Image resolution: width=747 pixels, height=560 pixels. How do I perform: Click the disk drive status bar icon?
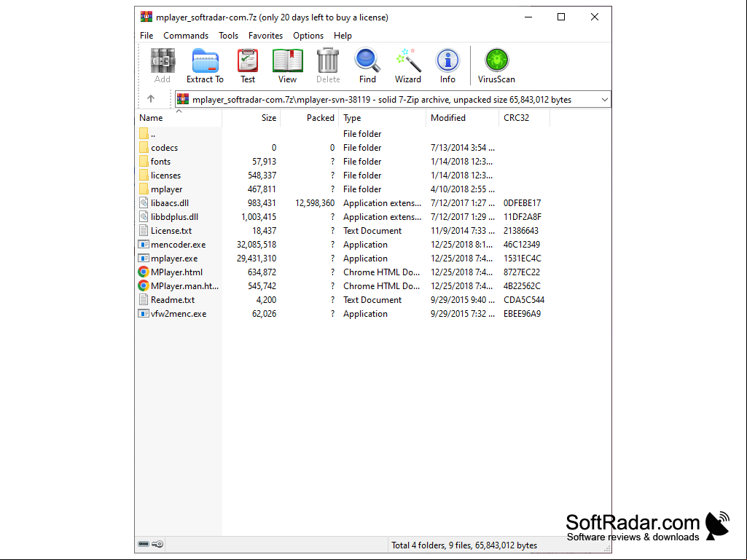point(144,544)
